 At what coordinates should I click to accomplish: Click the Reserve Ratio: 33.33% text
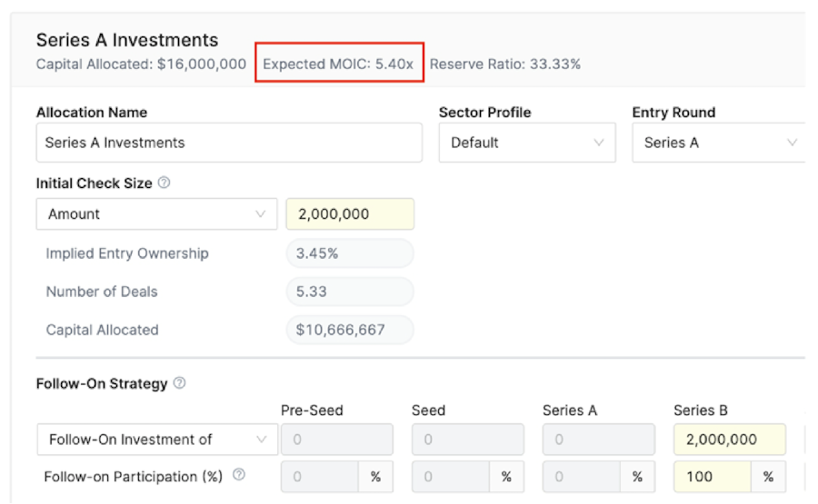click(505, 64)
